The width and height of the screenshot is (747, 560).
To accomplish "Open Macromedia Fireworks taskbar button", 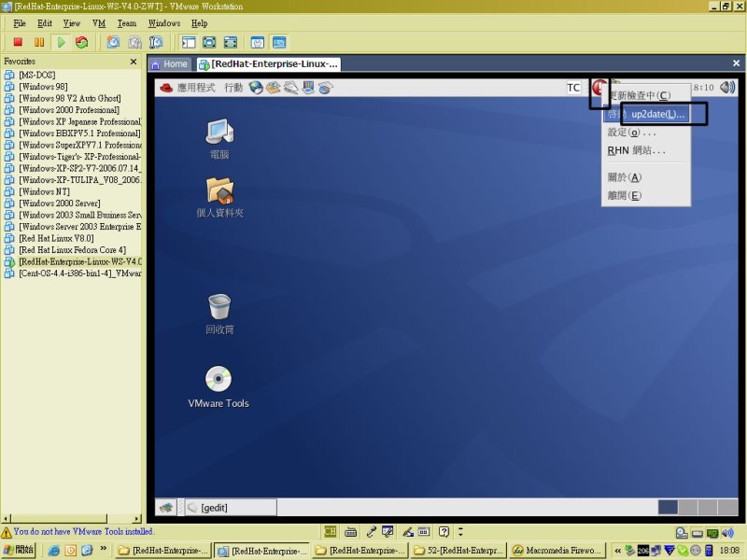I will 557,551.
